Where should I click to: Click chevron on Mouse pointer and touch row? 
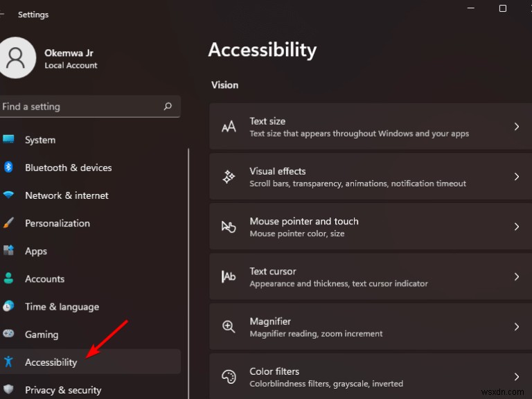click(516, 227)
